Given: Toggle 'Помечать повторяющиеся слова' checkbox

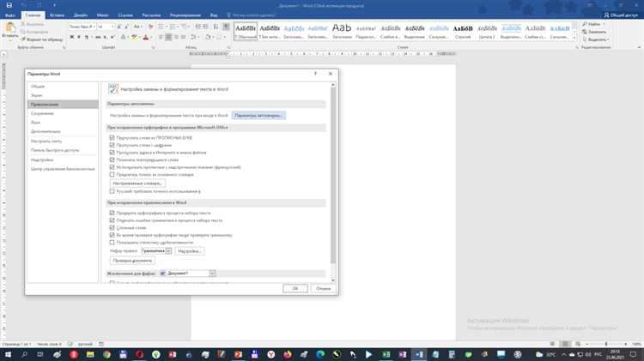Looking at the screenshot, I should (112, 160).
